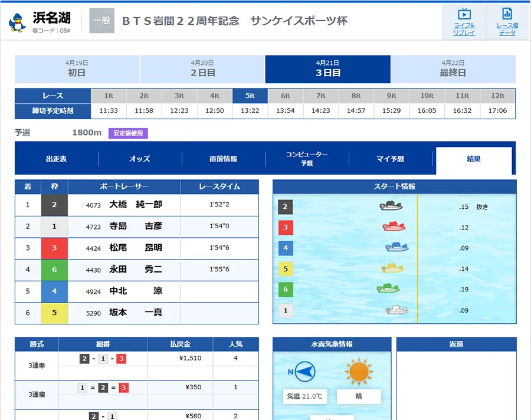The image size is (531, 420).
Task: Open the コンピューター予想 tab
Action: pos(307,159)
